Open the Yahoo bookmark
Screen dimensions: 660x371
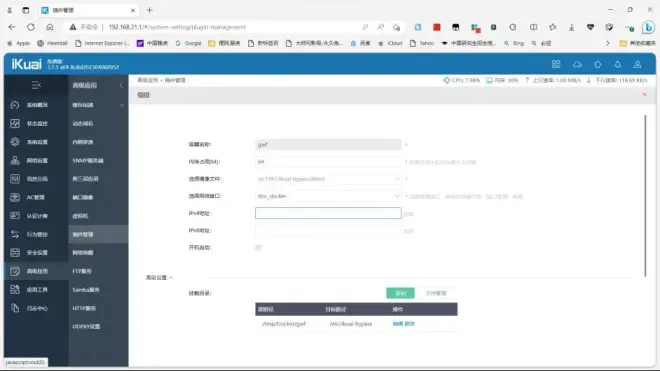[422, 43]
